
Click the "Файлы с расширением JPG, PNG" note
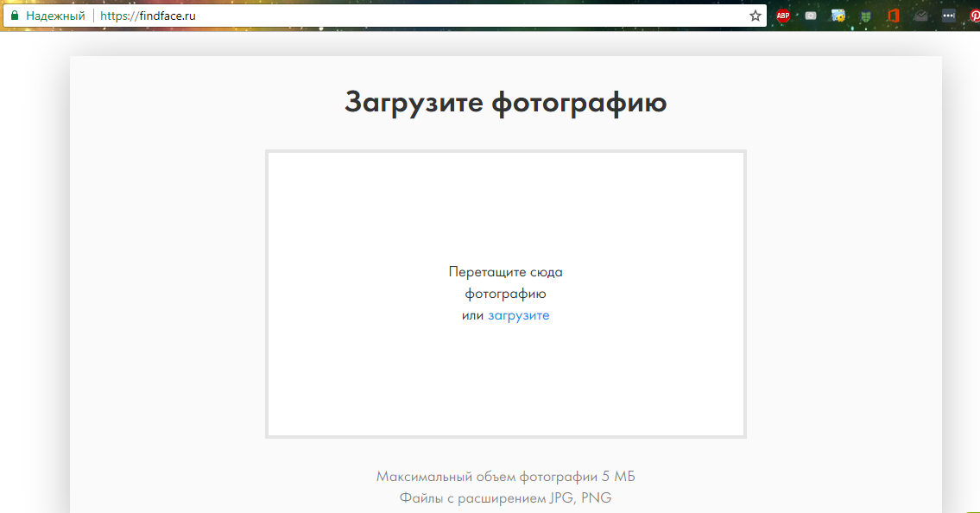(505, 497)
